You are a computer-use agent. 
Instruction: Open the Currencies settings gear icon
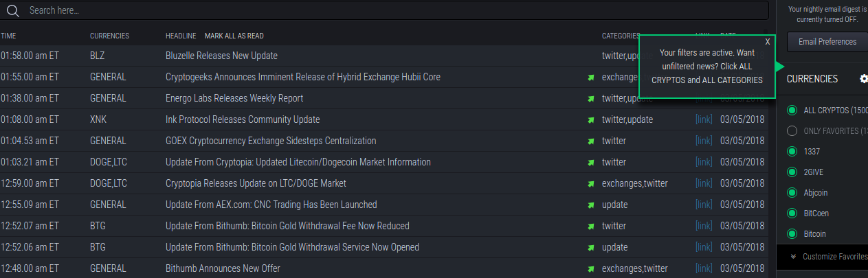[864, 79]
